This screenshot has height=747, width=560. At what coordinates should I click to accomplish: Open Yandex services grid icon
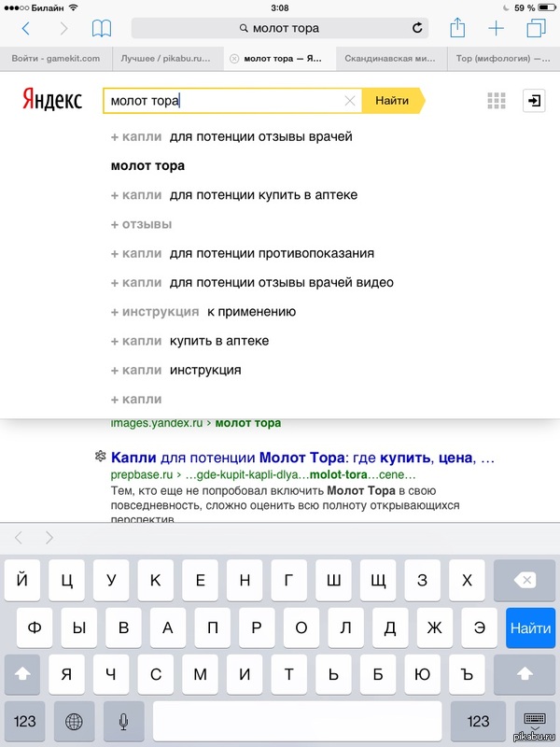point(496,100)
